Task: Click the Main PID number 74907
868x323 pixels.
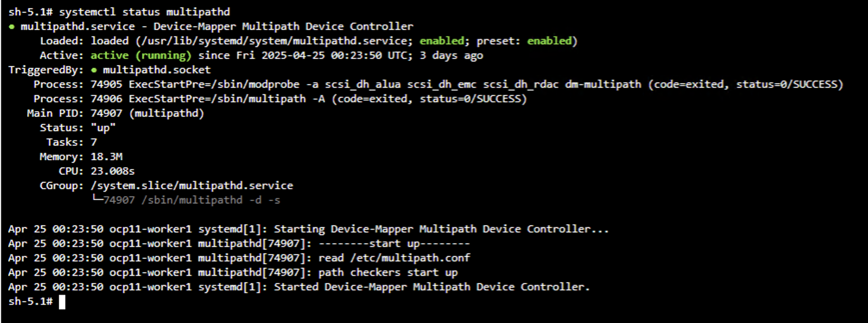Action: click(x=106, y=114)
